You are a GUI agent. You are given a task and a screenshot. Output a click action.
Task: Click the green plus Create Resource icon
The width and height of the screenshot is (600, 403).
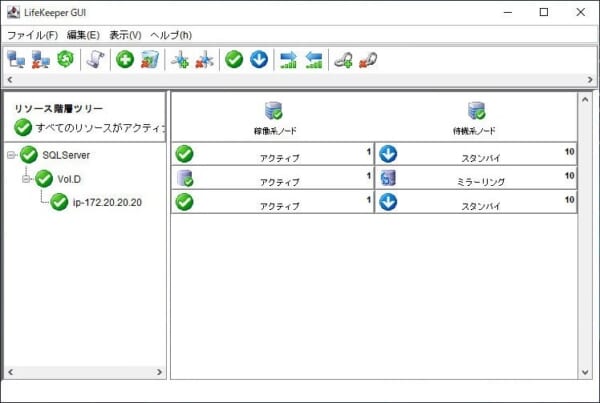pyautogui.click(x=125, y=59)
